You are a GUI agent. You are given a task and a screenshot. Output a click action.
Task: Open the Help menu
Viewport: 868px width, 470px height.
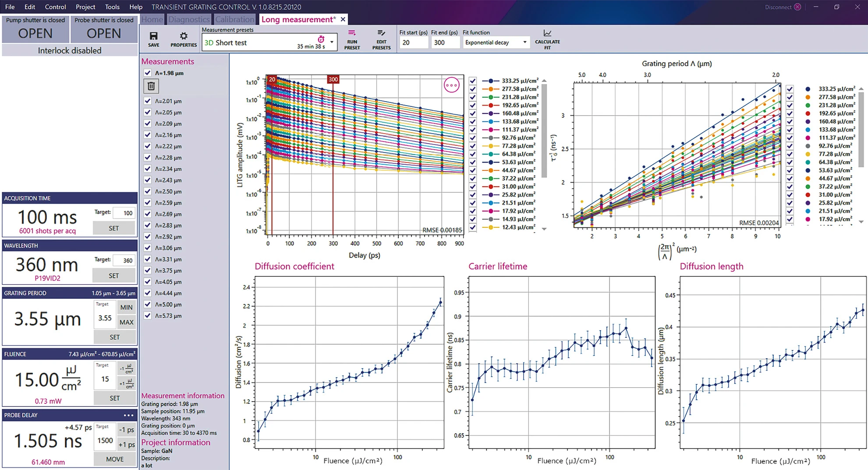[136, 7]
